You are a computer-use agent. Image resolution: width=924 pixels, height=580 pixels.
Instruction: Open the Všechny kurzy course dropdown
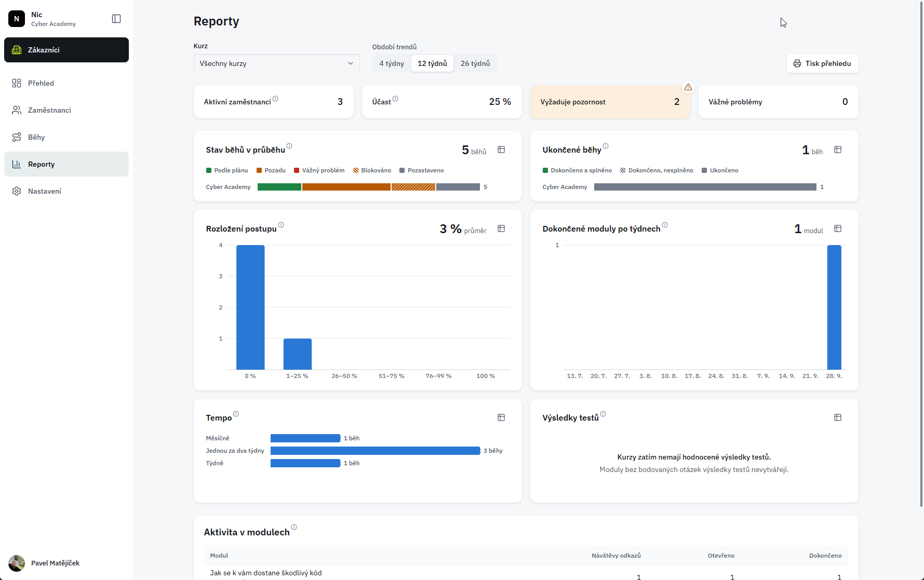(x=277, y=63)
